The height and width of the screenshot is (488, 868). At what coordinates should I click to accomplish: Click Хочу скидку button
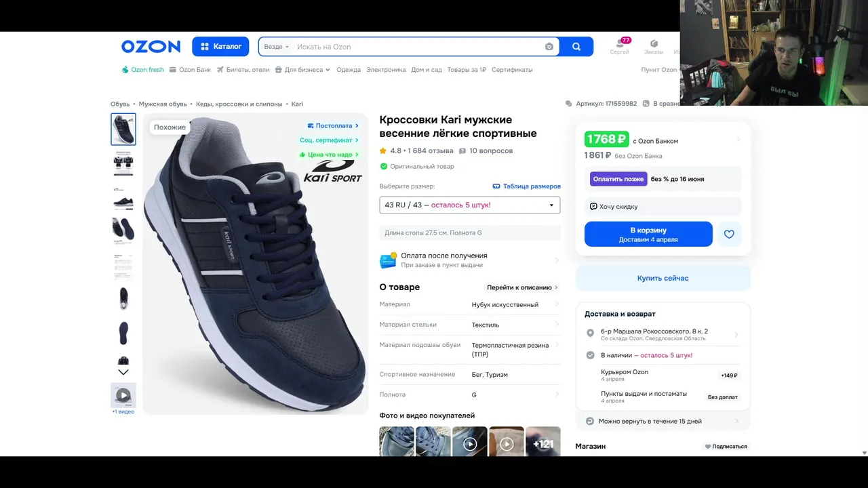pyautogui.click(x=663, y=207)
